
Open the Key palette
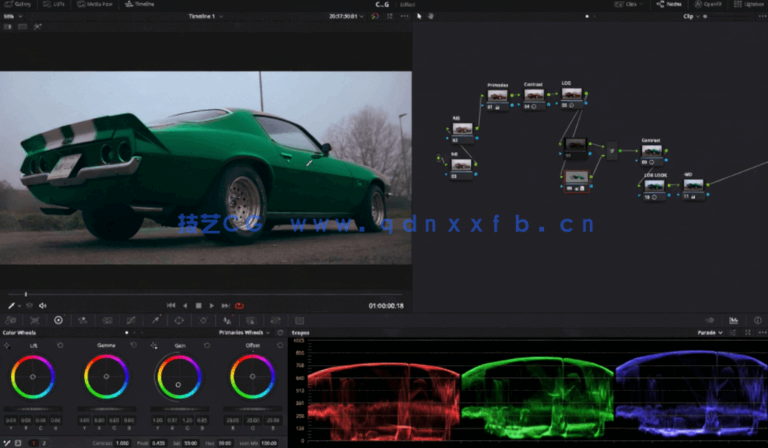(x=251, y=321)
